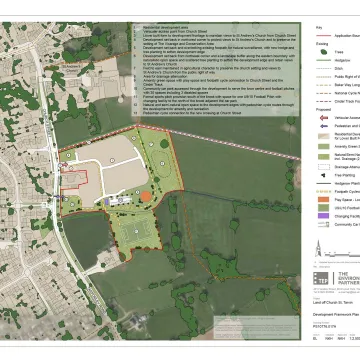Click the Hedgerow Planting black line sample
This screenshot has width=360, height=360.
[323, 183]
